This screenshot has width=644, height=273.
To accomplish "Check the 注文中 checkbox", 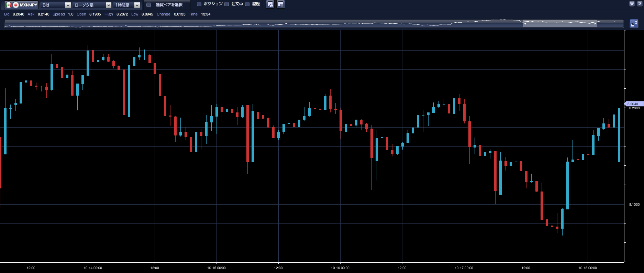I will click(227, 4).
